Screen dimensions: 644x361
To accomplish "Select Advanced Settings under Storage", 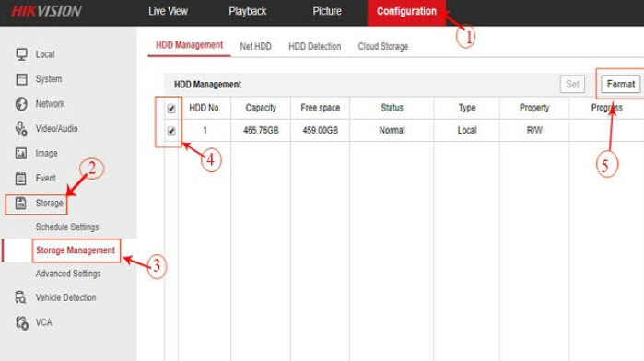I will tap(68, 274).
